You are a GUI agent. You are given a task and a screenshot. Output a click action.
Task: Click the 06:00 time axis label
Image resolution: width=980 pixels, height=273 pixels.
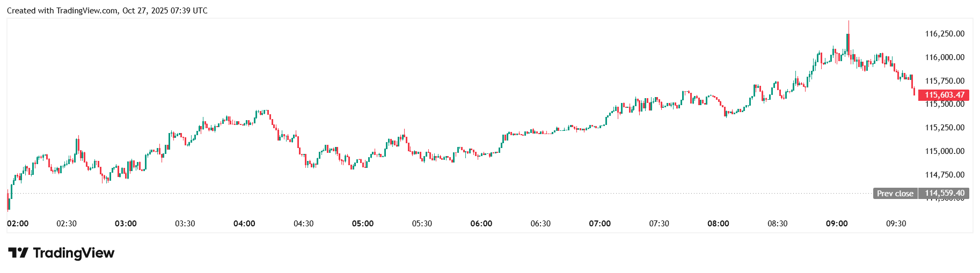pyautogui.click(x=481, y=224)
